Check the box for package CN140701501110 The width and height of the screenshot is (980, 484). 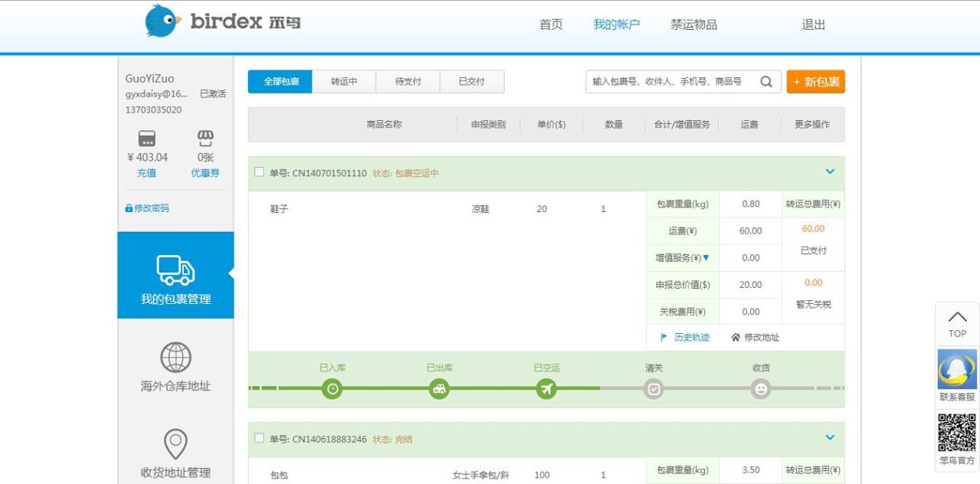258,172
